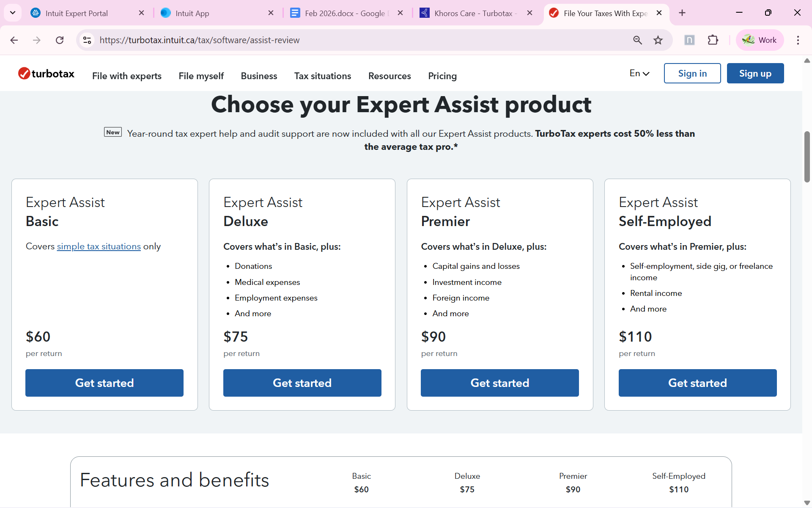This screenshot has width=812, height=508.
Task: Open the browser Extensions puzzle icon
Action: pos(713,40)
